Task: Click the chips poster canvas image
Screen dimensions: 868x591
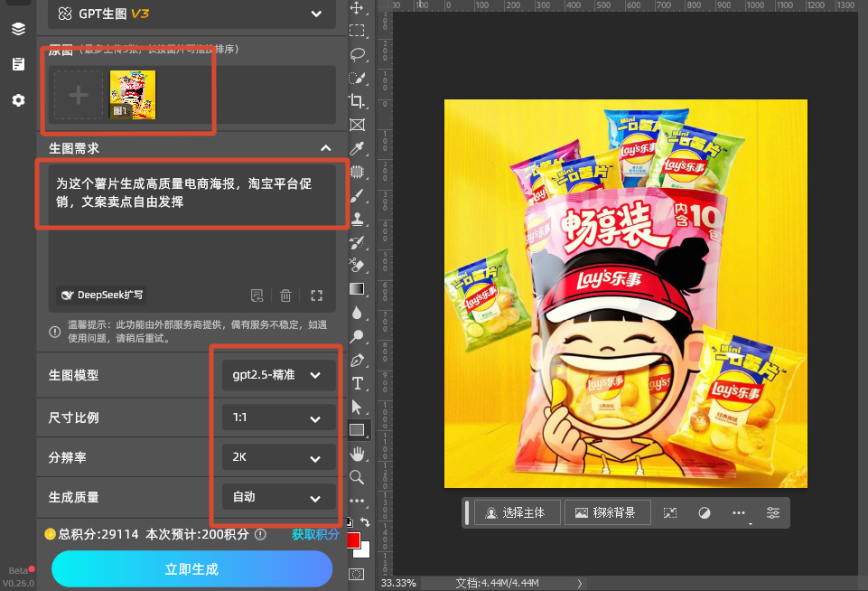Action: (x=626, y=294)
